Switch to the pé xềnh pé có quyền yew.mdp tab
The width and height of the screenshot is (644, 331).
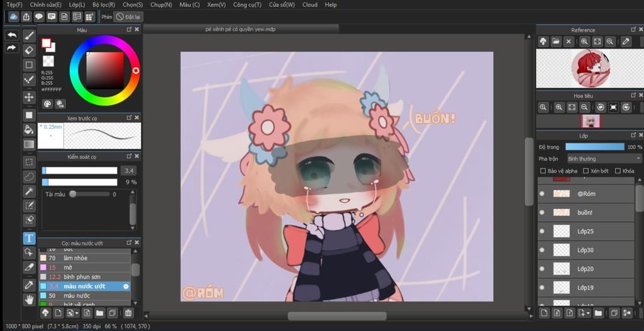point(241,29)
